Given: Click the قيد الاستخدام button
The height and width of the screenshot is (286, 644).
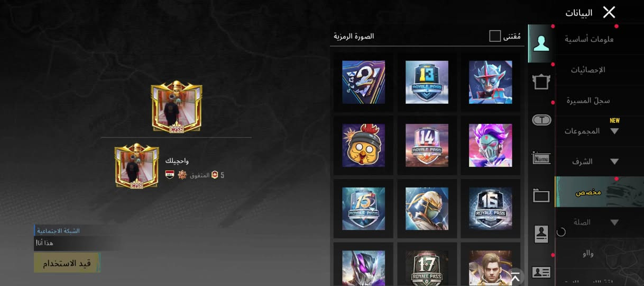Looking at the screenshot, I should tap(67, 263).
